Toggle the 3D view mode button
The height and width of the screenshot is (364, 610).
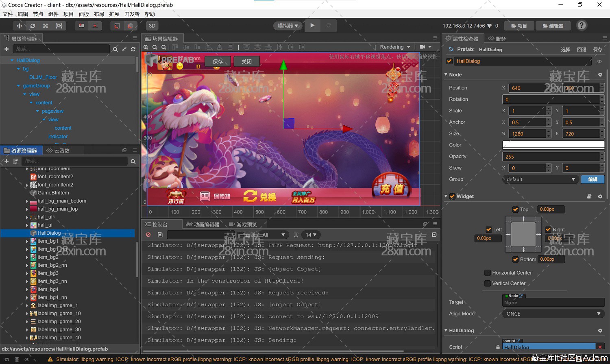tap(152, 26)
